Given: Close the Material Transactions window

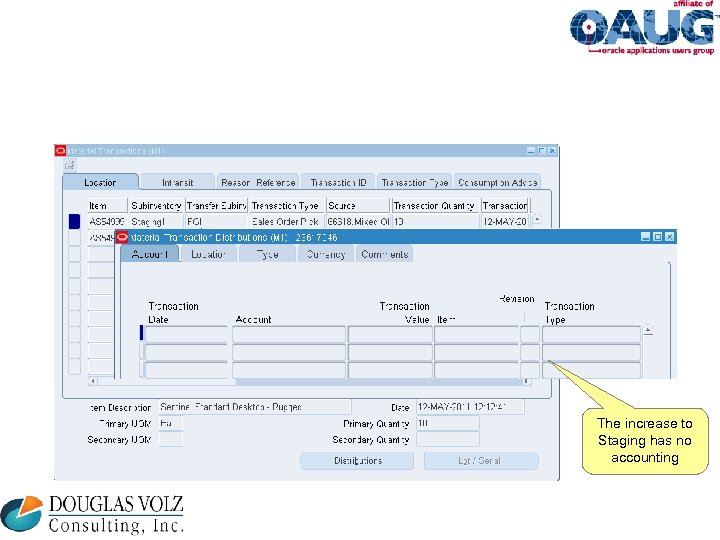Looking at the screenshot, I should pyautogui.click(x=552, y=151).
